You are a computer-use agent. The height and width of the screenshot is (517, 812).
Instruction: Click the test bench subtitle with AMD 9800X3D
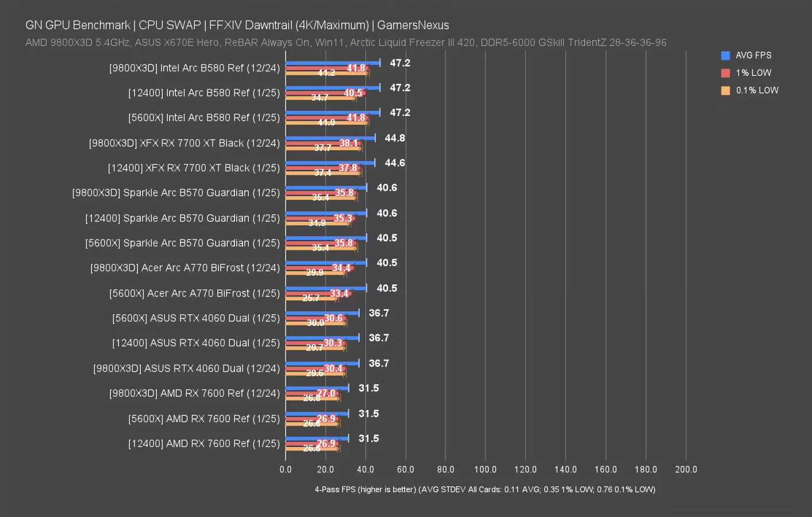[345, 43]
